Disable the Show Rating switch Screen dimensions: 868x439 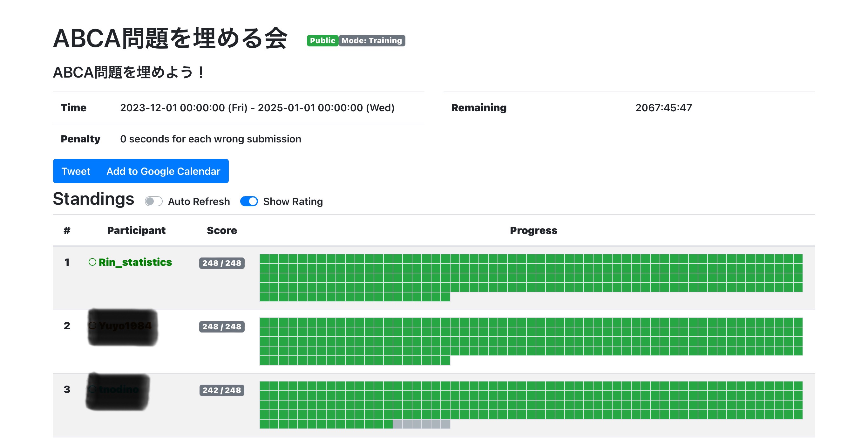[249, 201]
